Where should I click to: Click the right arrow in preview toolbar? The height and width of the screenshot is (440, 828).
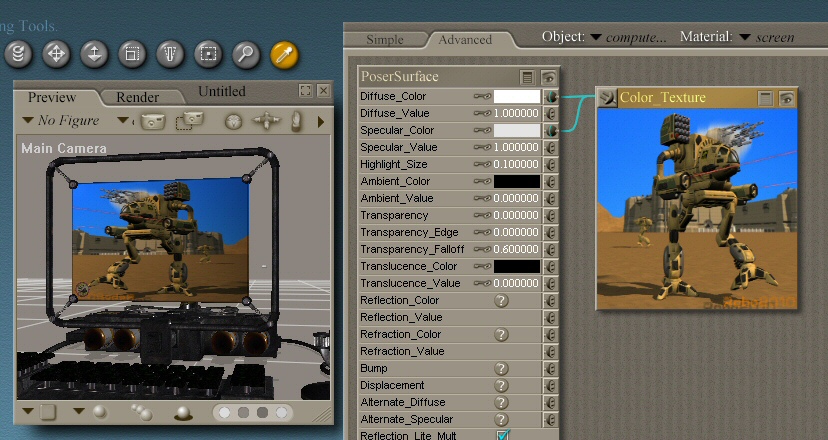click(321, 122)
